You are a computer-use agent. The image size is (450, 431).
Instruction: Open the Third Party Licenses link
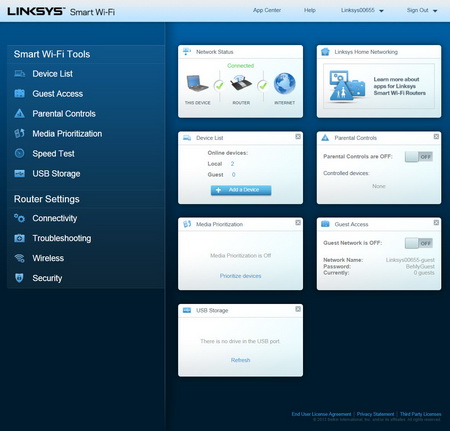pyautogui.click(x=421, y=414)
